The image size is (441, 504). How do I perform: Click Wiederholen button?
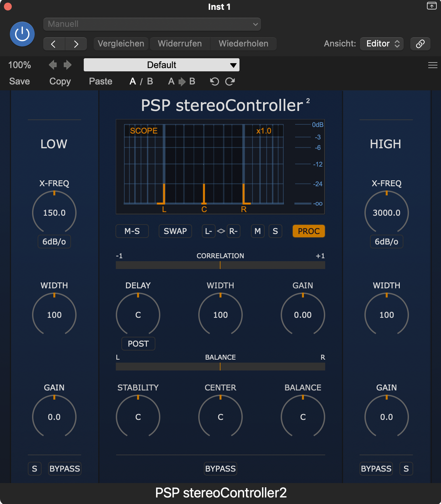click(244, 44)
